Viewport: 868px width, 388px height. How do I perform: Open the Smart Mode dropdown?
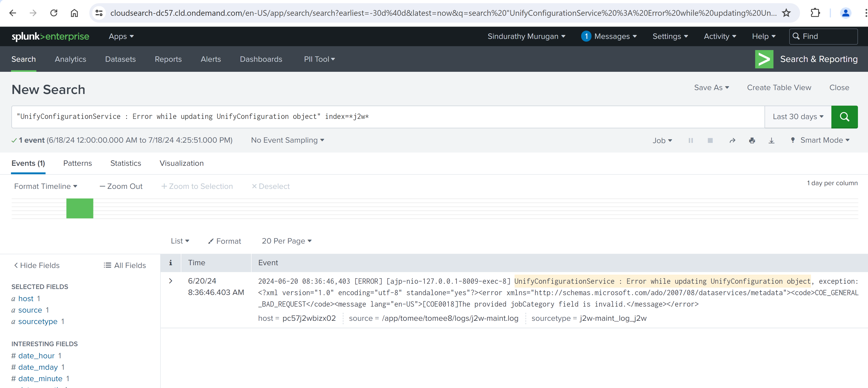820,140
